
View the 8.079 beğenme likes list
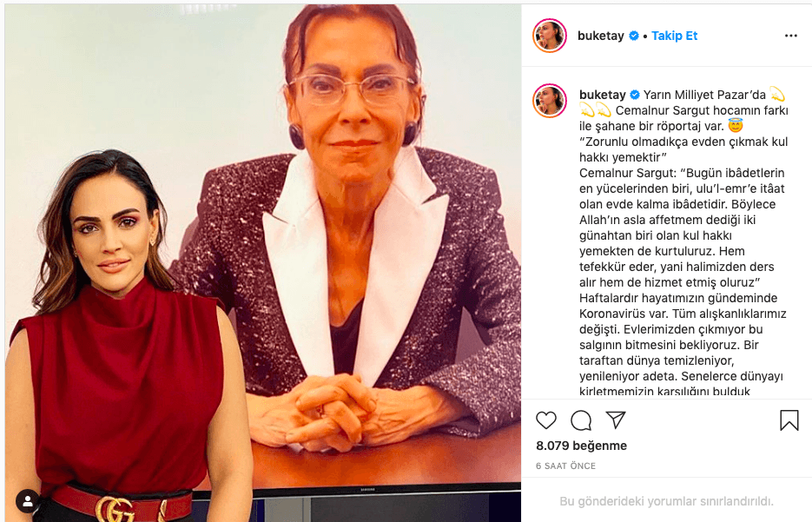(581, 446)
